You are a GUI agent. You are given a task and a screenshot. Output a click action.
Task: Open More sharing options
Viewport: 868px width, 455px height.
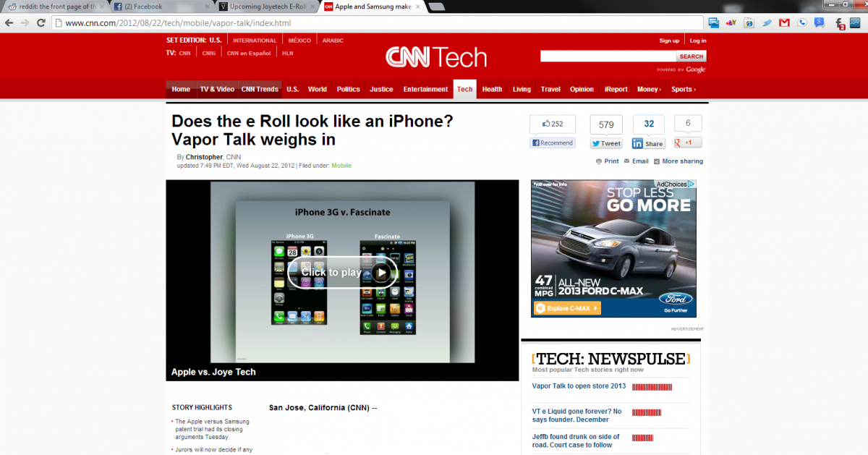(678, 161)
